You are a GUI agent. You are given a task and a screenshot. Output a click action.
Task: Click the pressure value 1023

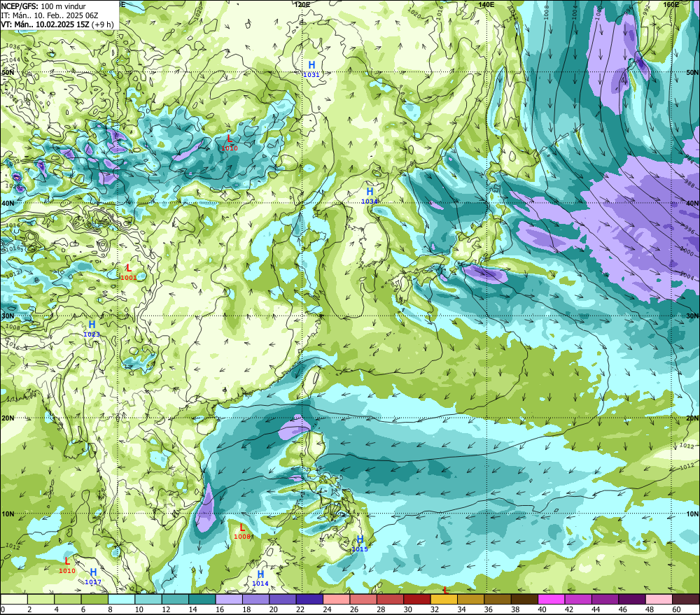click(x=92, y=334)
